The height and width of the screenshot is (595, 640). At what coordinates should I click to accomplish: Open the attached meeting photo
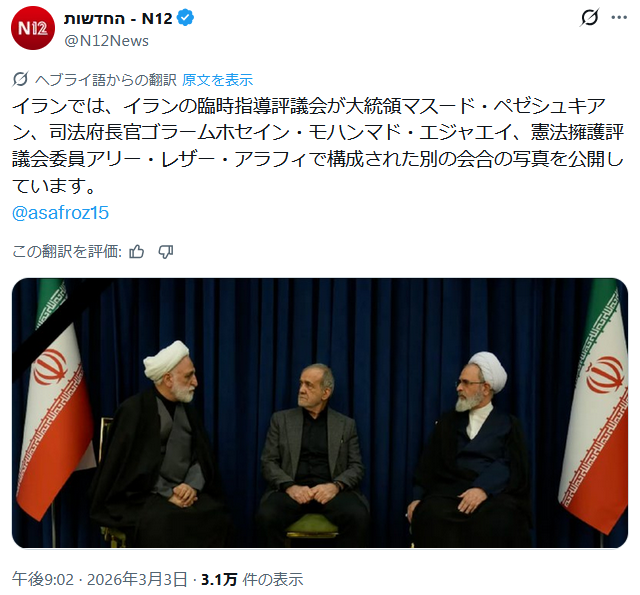click(x=320, y=413)
